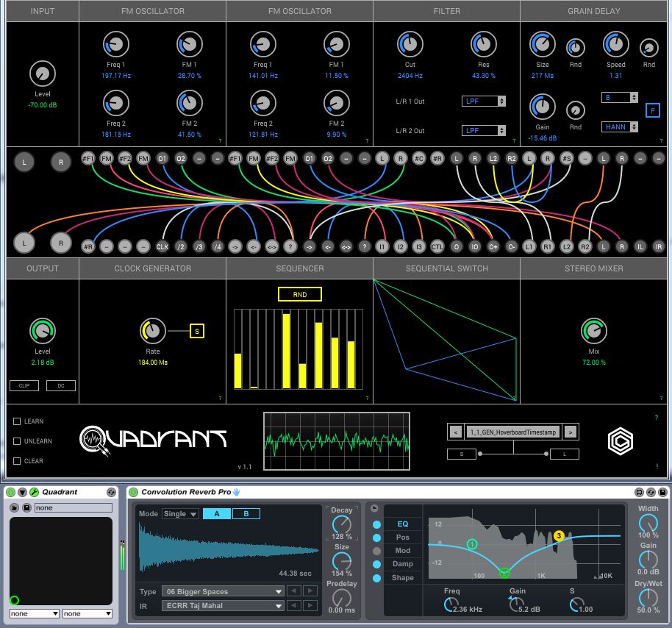The image size is (672, 628).
Task: Click the CLIP button in Output
Action: pos(24,385)
